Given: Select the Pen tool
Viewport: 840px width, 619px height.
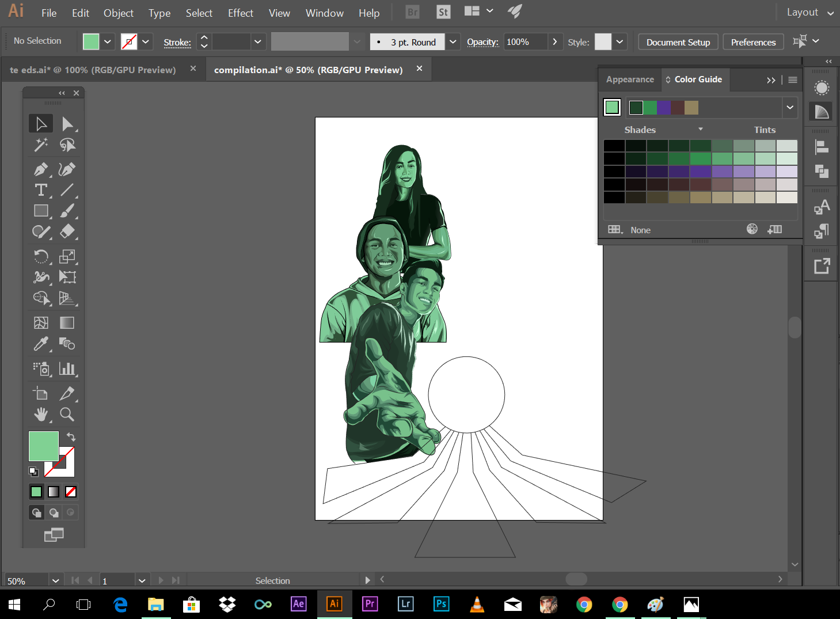Looking at the screenshot, I should coord(40,169).
